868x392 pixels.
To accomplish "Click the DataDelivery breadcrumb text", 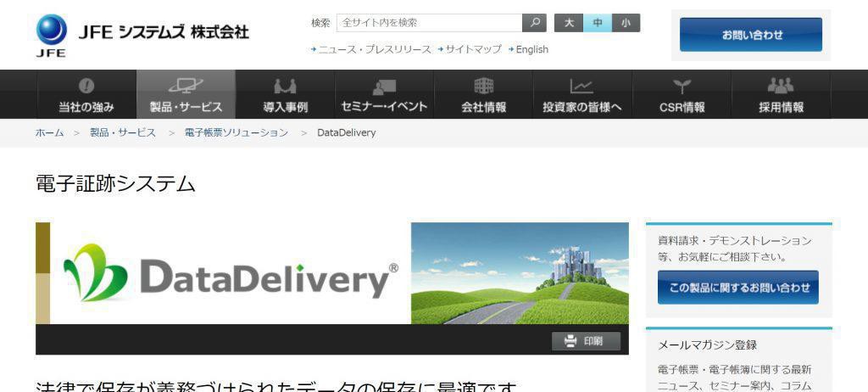I will coord(347,133).
